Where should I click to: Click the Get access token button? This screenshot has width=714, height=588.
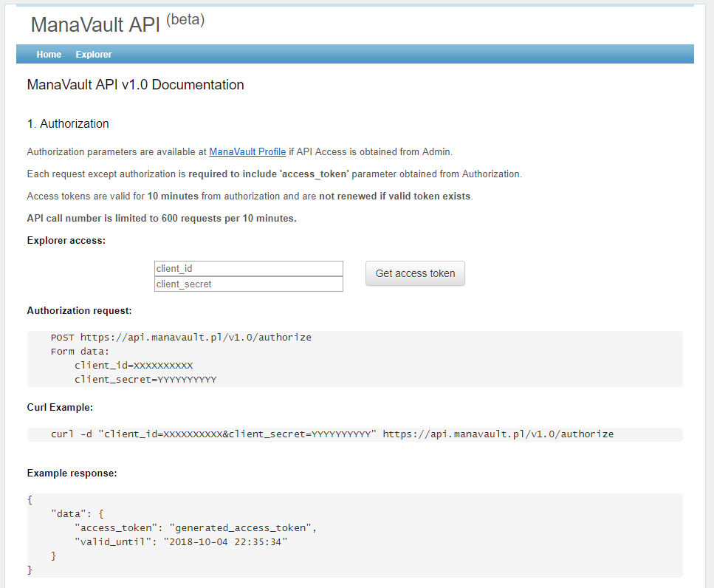(415, 273)
